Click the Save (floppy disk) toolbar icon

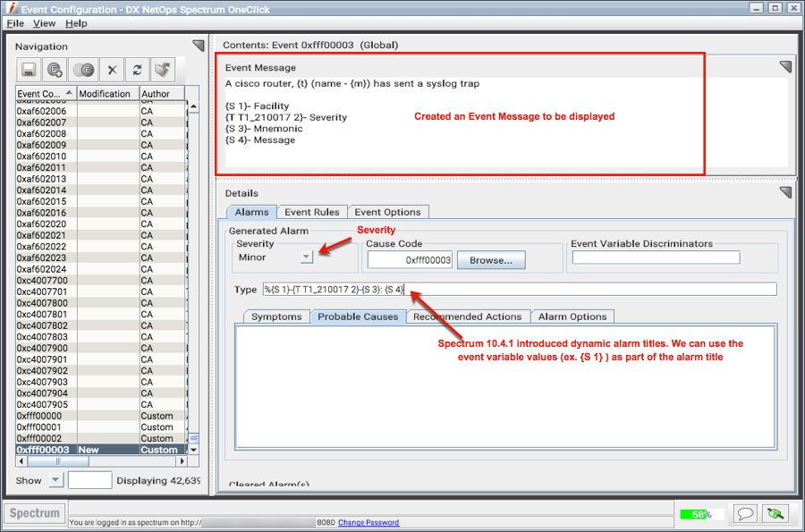click(29, 70)
